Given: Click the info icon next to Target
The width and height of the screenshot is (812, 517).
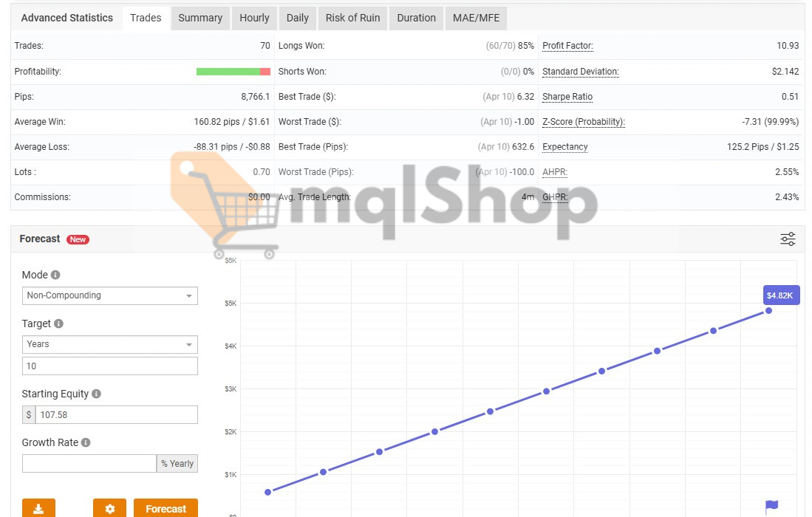Looking at the screenshot, I should tap(58, 323).
